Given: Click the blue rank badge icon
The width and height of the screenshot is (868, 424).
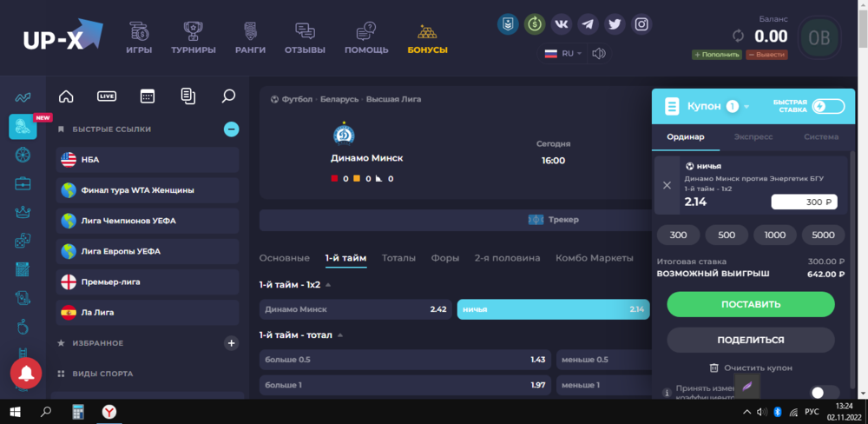Looking at the screenshot, I should point(508,24).
